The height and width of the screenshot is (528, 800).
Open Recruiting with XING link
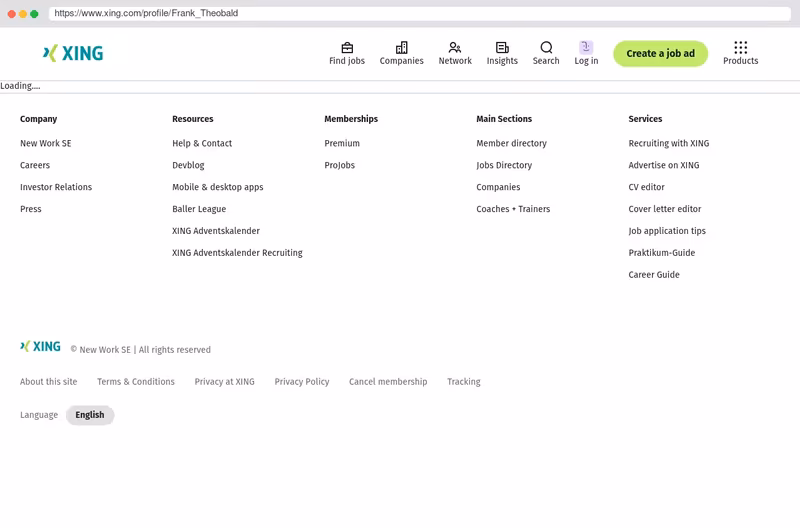669,143
